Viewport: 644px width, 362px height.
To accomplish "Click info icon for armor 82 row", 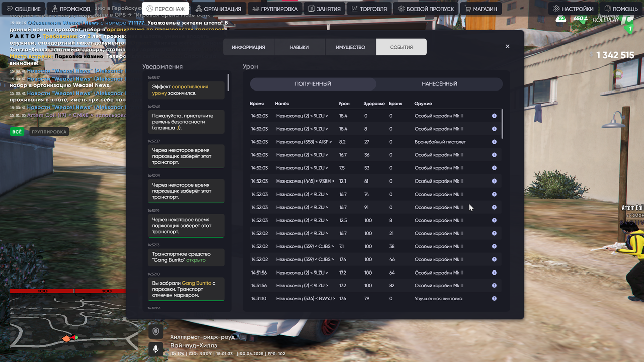I will [x=494, y=285].
